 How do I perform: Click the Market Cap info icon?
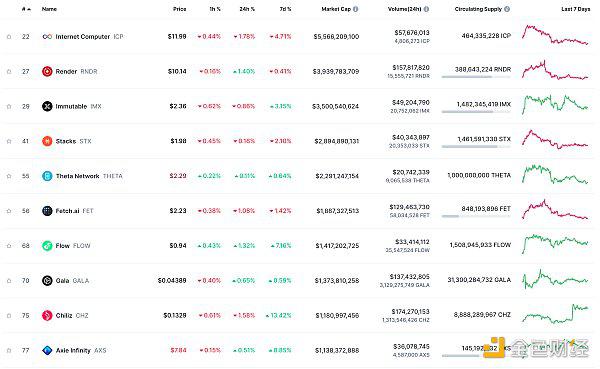tap(355, 9)
